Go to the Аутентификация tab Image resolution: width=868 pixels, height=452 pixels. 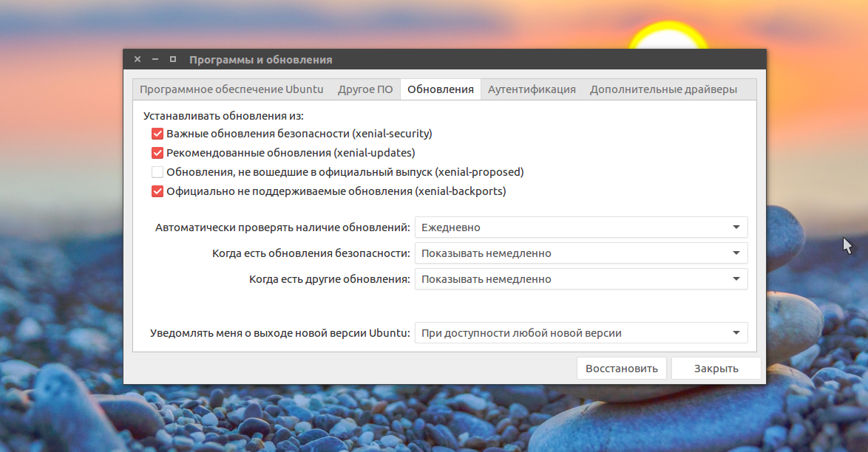click(532, 89)
